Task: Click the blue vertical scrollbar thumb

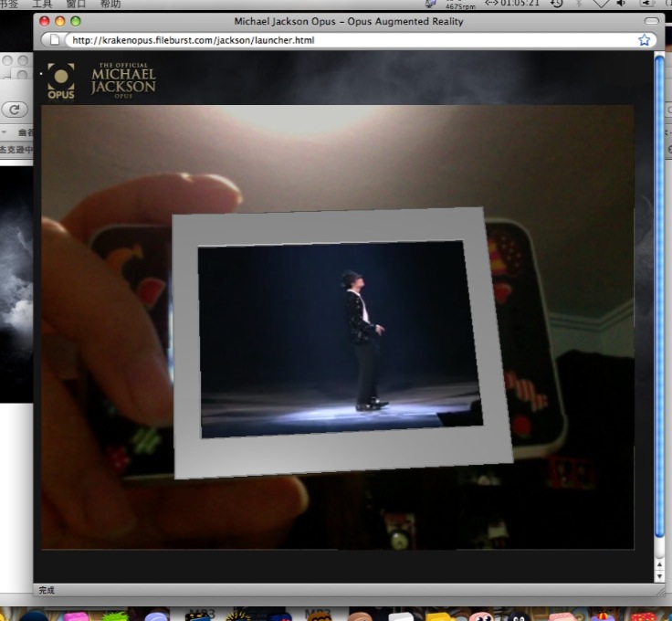Action: (x=659, y=297)
